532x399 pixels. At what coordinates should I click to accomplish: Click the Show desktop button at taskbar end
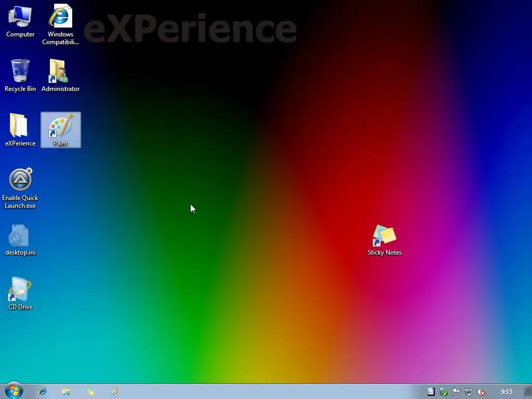pyautogui.click(x=528, y=392)
